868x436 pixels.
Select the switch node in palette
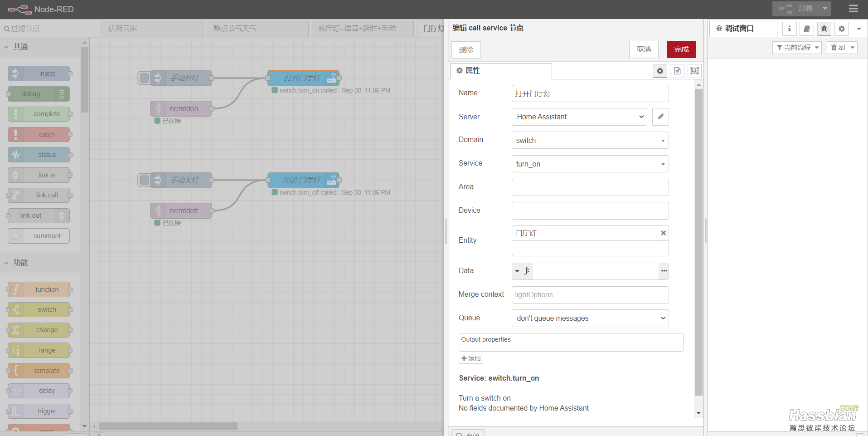click(x=39, y=309)
